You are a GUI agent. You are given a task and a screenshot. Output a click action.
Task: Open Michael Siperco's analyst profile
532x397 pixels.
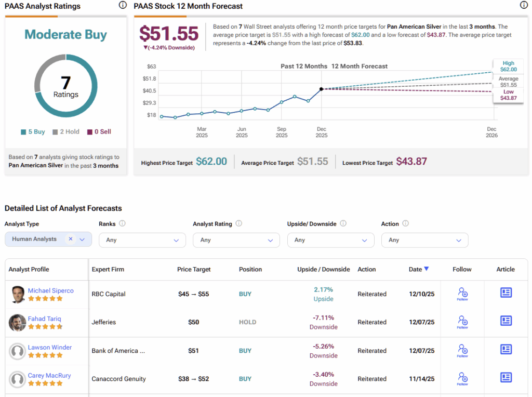pos(50,290)
